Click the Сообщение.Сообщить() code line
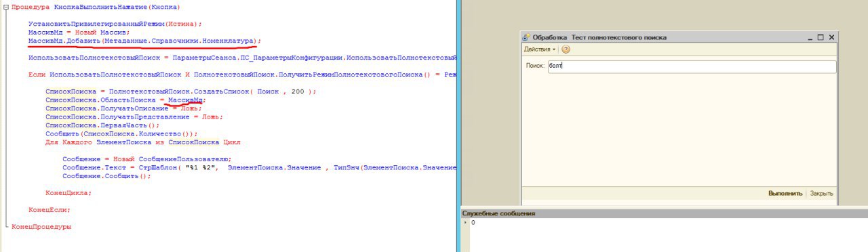The width and height of the screenshot is (868, 252). (106, 176)
